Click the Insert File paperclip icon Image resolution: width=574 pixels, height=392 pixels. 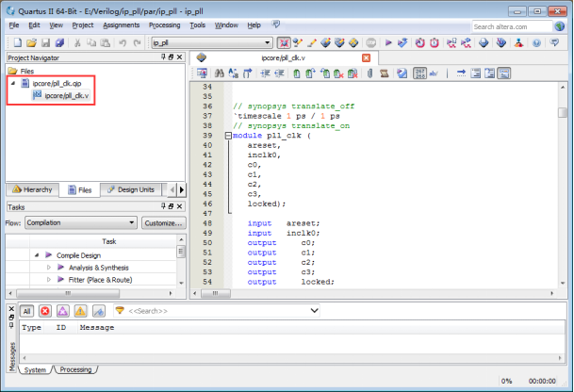click(x=369, y=73)
